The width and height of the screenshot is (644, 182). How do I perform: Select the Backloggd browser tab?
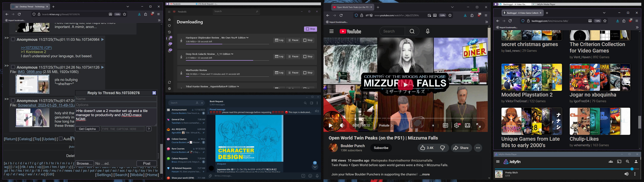[x=523, y=13]
